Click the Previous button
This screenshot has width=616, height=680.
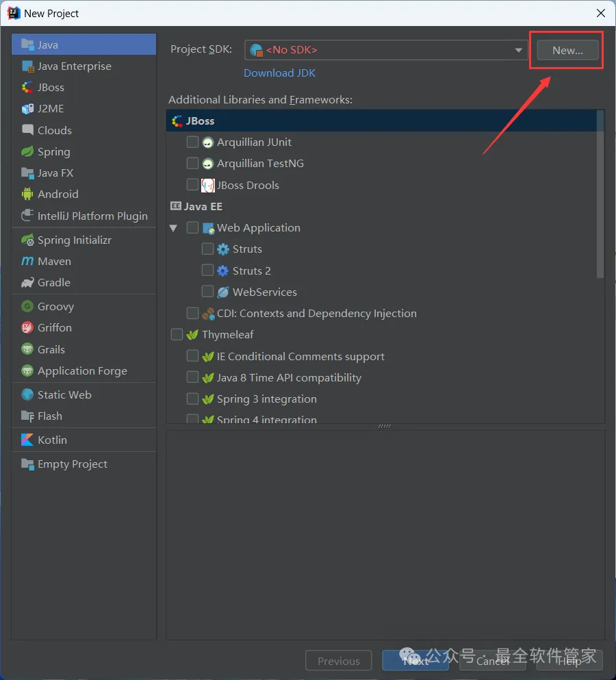point(339,661)
